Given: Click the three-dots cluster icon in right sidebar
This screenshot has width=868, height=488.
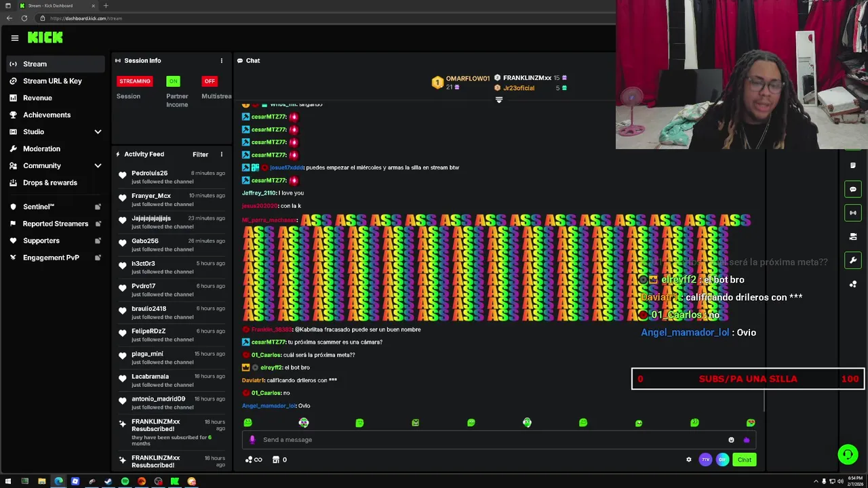Looking at the screenshot, I should 853,284.
